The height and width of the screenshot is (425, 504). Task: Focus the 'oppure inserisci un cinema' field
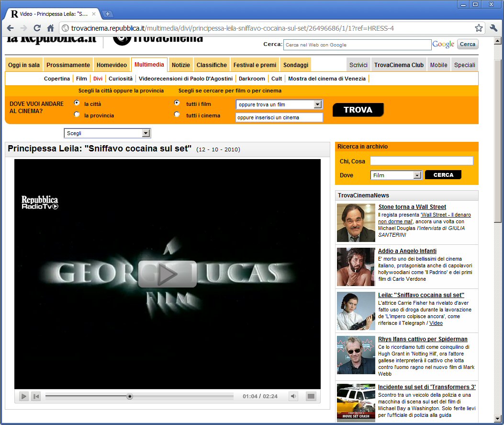[x=280, y=117]
